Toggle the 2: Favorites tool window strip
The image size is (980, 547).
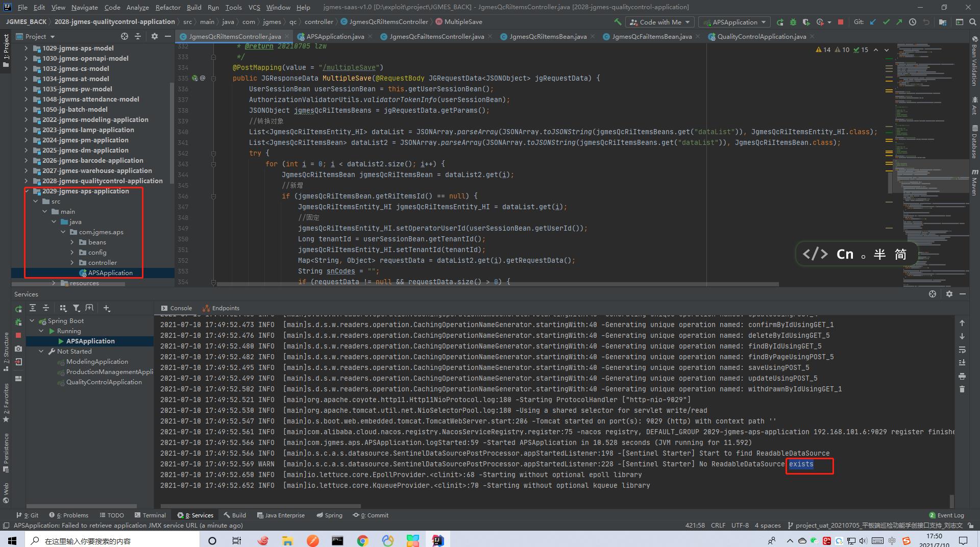pyautogui.click(x=6, y=403)
